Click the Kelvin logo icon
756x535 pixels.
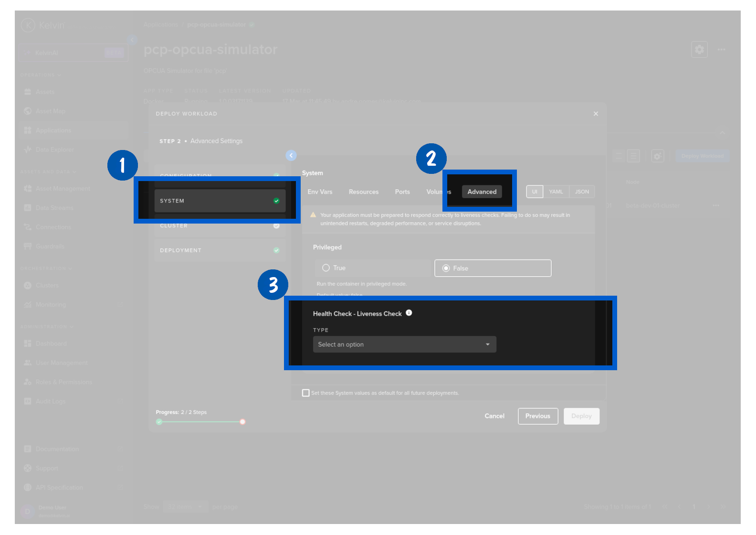(x=28, y=25)
